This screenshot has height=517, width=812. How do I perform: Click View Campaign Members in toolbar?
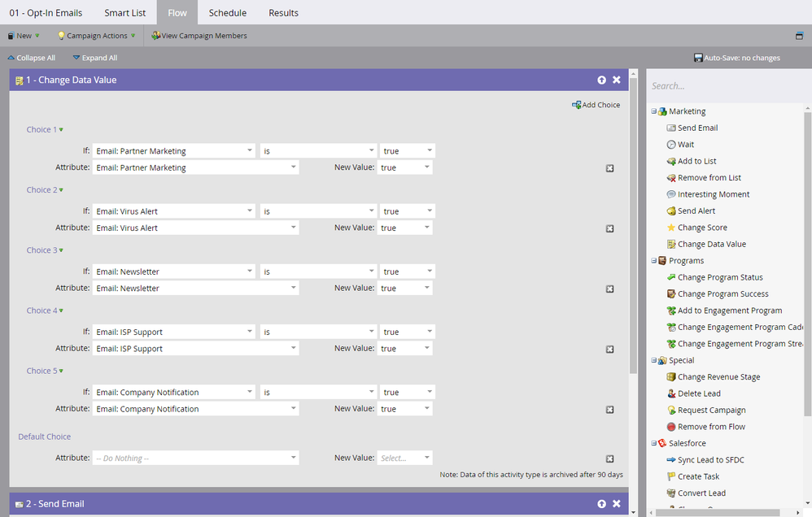pos(199,36)
